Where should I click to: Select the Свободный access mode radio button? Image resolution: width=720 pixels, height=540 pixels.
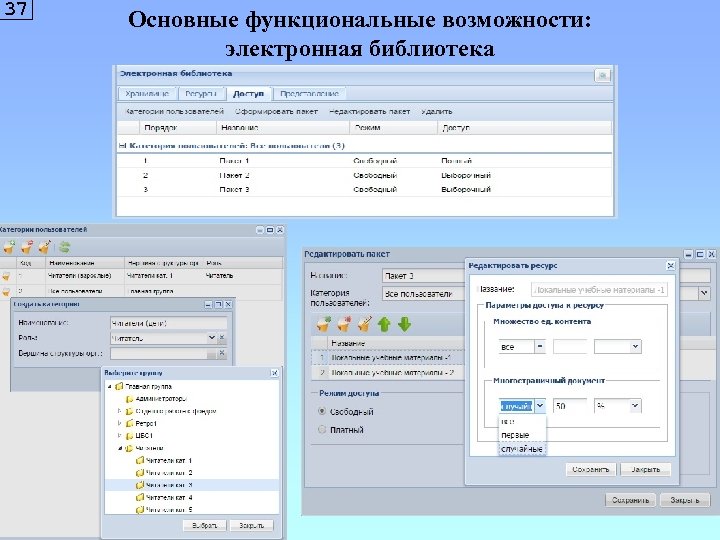pos(322,411)
